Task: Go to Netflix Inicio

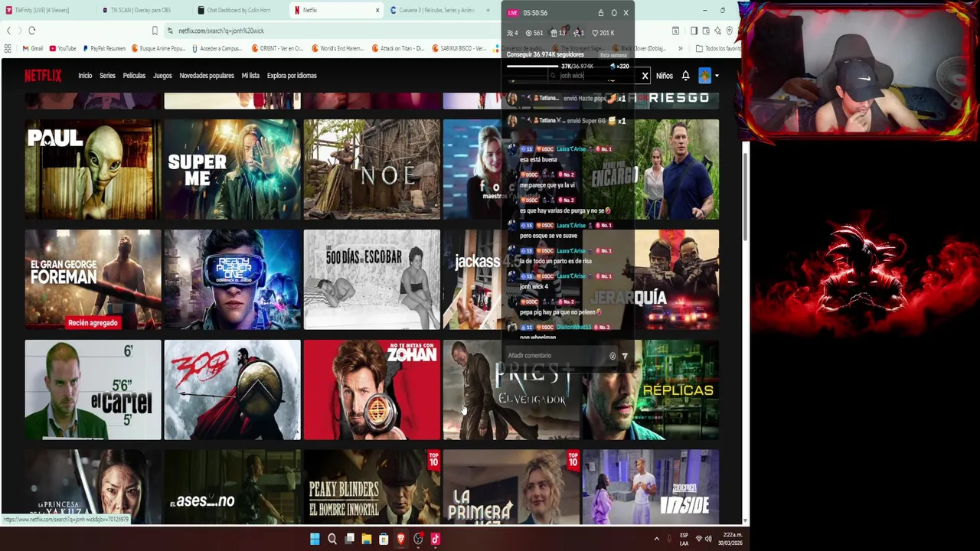Action: 85,76
